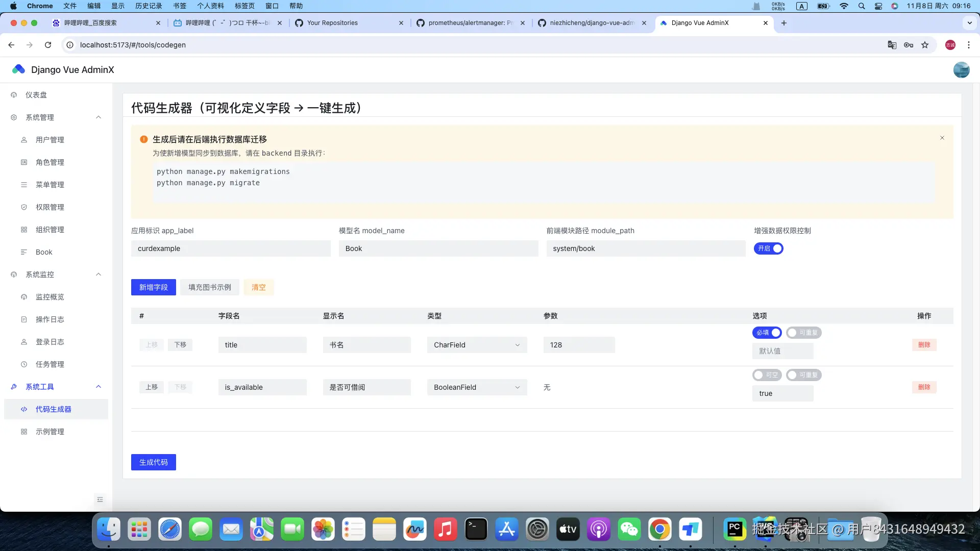Viewport: 980px width, 551px height.
Task: Open 菜单管理 from the sidebar
Action: point(50,185)
